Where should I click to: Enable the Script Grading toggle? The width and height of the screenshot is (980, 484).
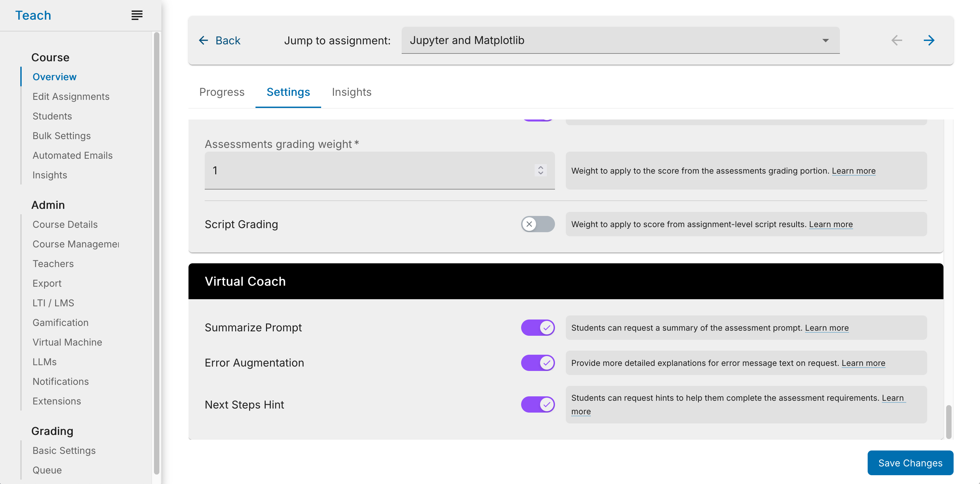[538, 224]
